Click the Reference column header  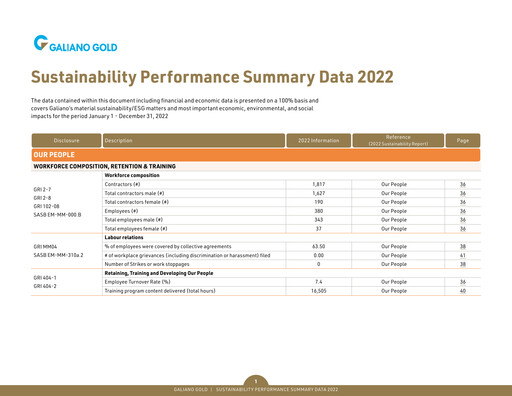[398, 140]
